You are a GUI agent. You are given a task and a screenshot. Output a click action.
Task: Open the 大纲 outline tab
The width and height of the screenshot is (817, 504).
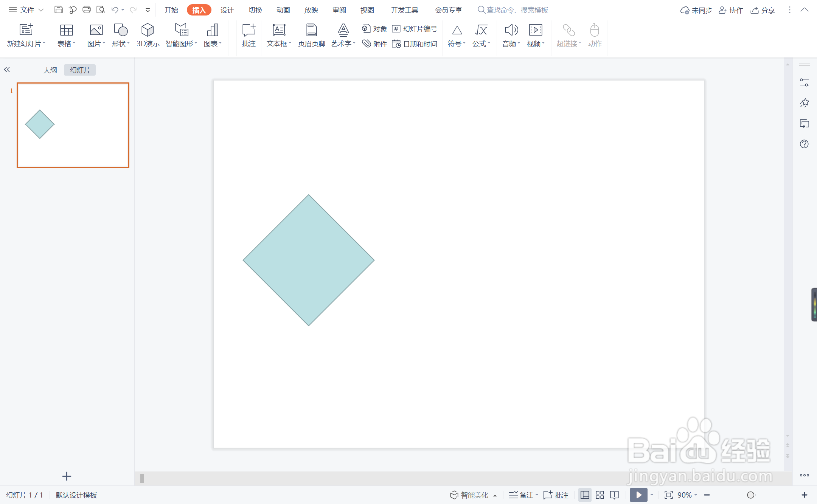[50, 70]
